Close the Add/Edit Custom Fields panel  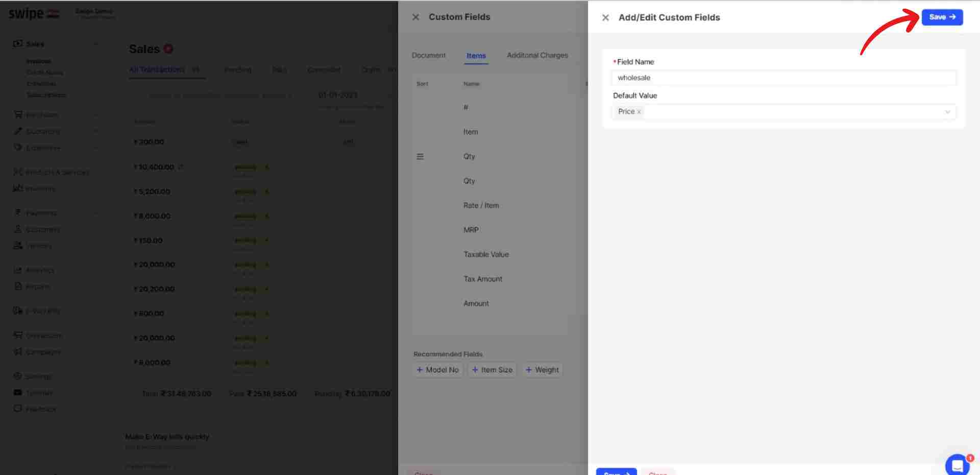tap(605, 18)
